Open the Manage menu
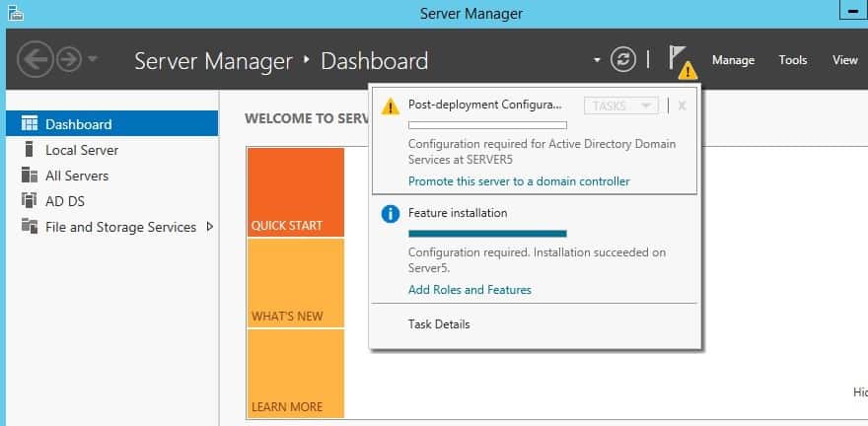This screenshot has width=868, height=426. tap(733, 60)
